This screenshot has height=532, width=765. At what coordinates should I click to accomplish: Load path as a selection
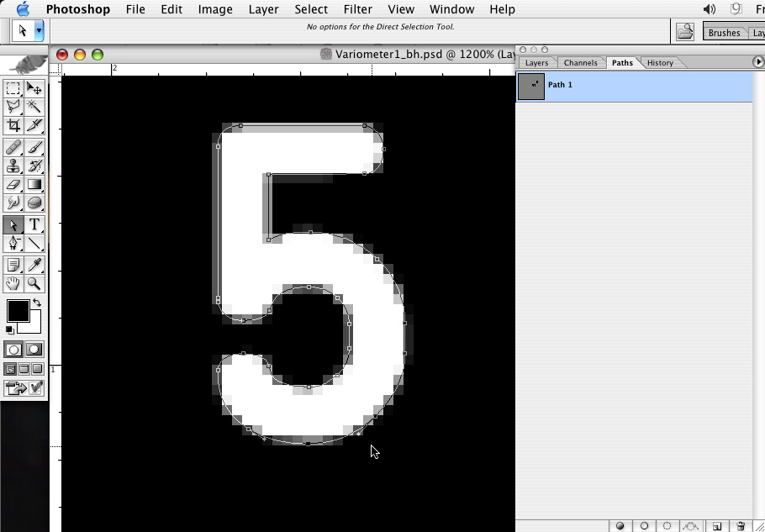pyautogui.click(x=667, y=526)
